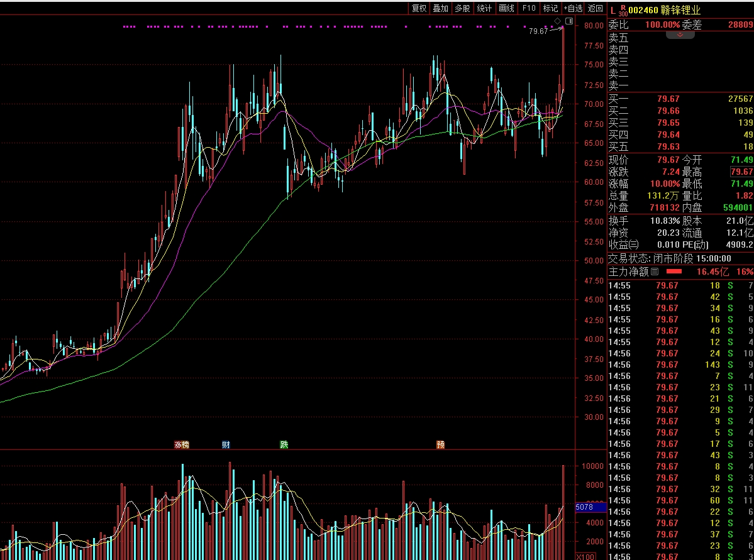Expand the 收益 quarter indicator icon
This screenshot has height=560, width=754.
(x=634, y=244)
